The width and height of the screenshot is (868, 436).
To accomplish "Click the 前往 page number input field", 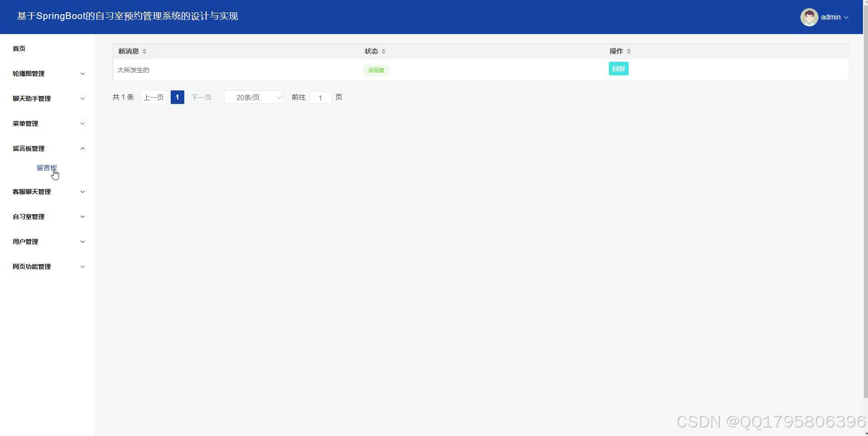I will (x=321, y=97).
